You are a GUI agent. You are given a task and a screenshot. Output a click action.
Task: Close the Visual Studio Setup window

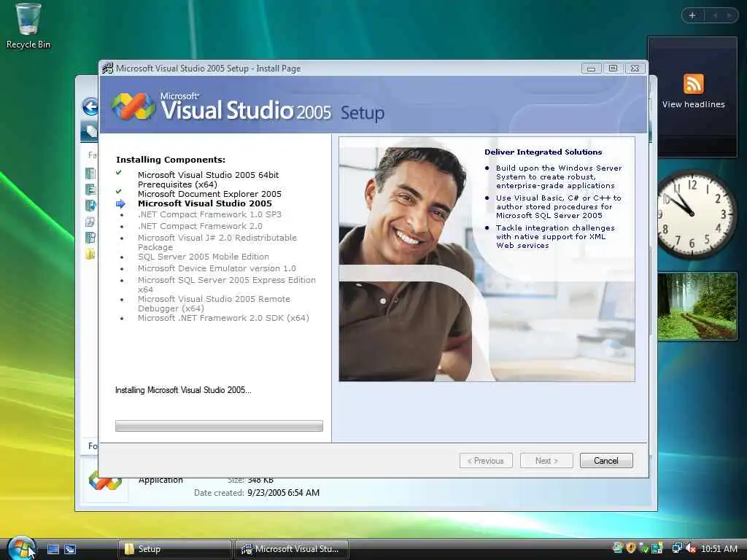pos(635,69)
